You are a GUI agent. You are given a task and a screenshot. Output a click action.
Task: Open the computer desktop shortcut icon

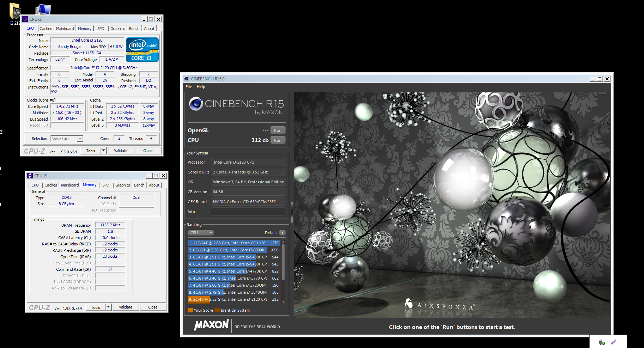pos(43,9)
